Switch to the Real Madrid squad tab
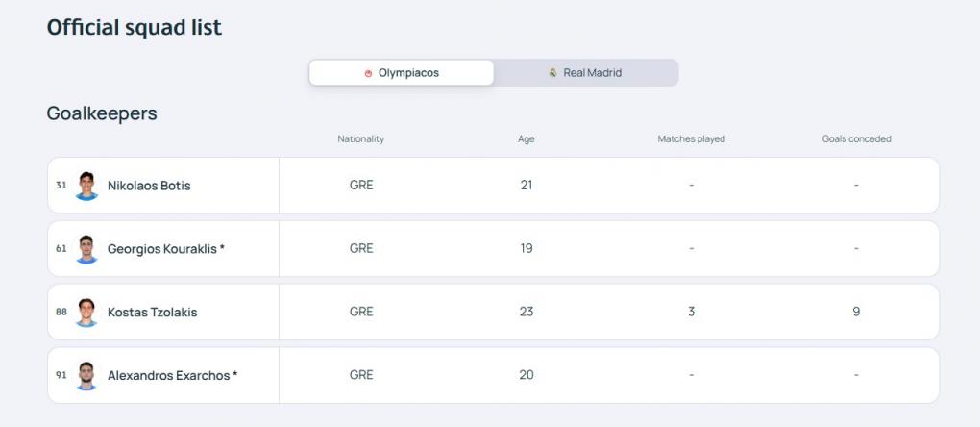The height and width of the screenshot is (427, 980). (585, 73)
